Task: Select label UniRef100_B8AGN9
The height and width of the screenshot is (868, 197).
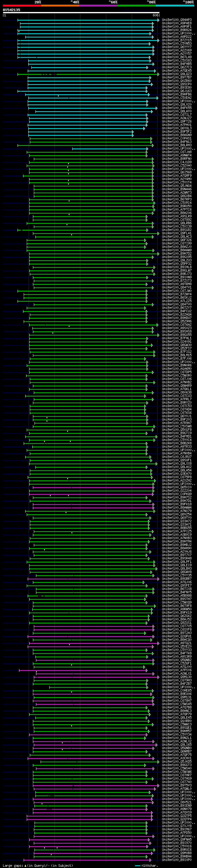Action: pyautogui.click(x=177, y=135)
